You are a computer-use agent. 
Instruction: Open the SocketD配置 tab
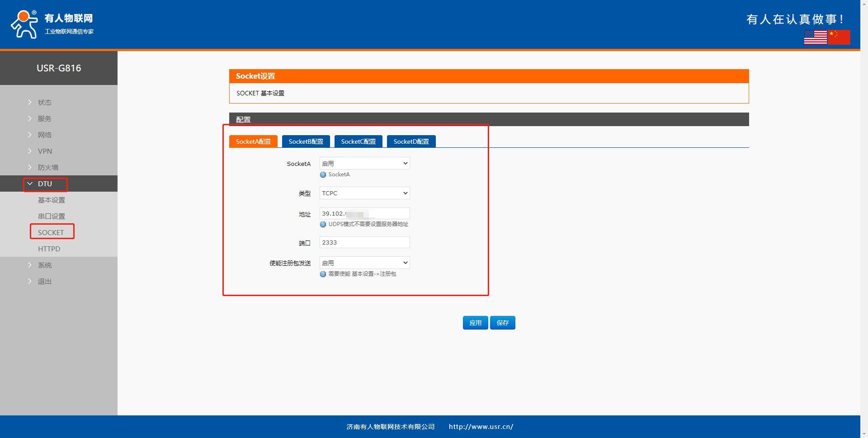411,141
